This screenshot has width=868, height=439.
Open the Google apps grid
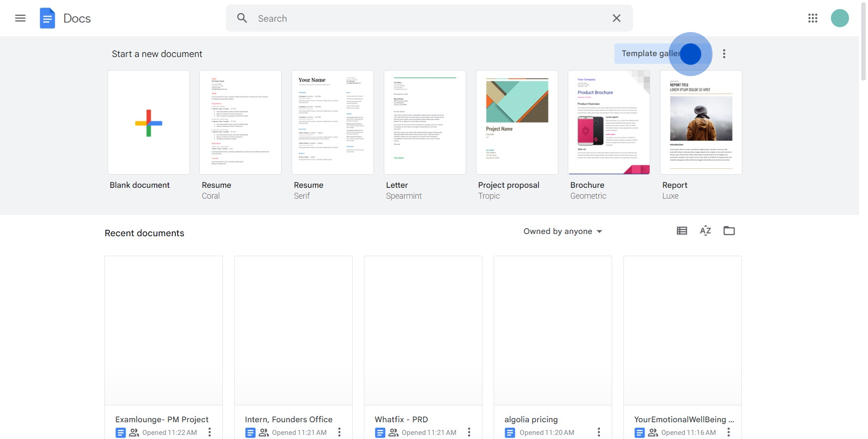point(813,18)
